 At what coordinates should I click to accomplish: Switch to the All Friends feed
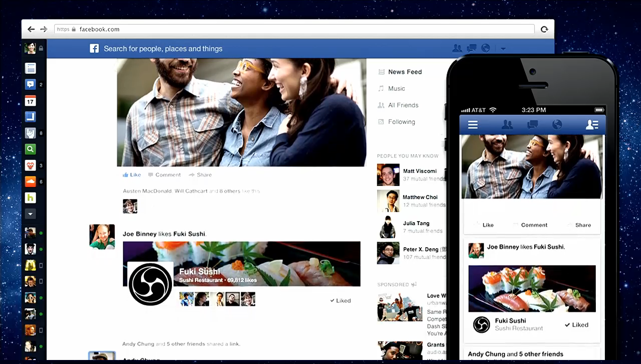pos(403,105)
